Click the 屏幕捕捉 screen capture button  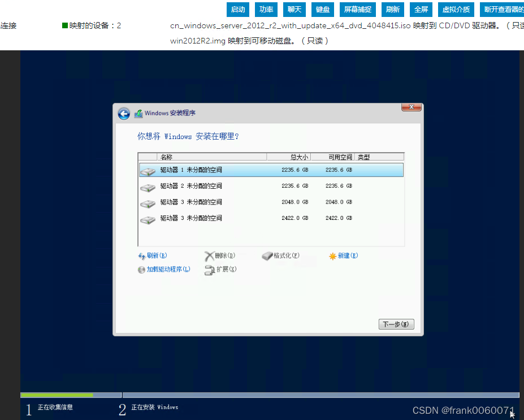click(x=358, y=10)
